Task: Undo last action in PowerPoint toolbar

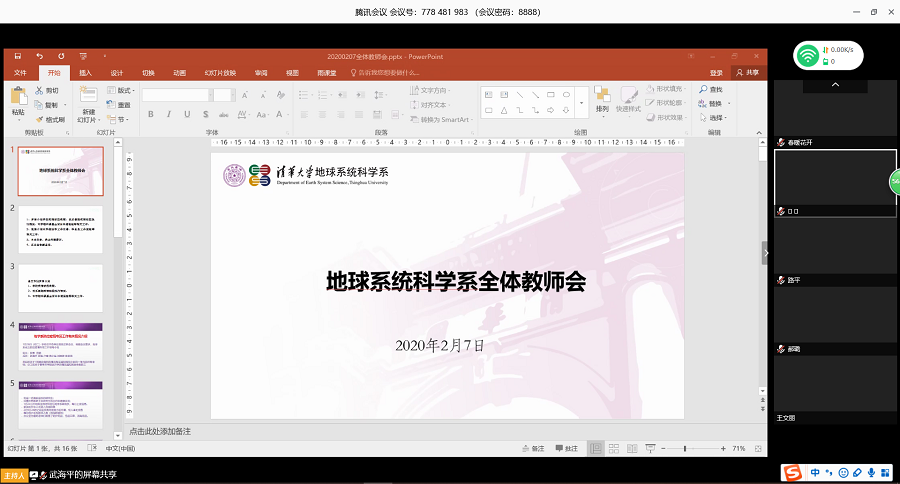Action: 40,56
